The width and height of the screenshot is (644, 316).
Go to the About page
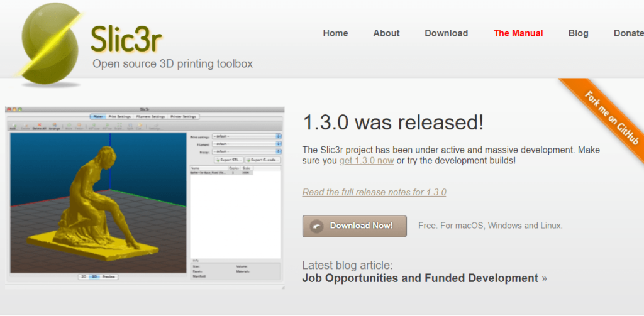click(386, 33)
